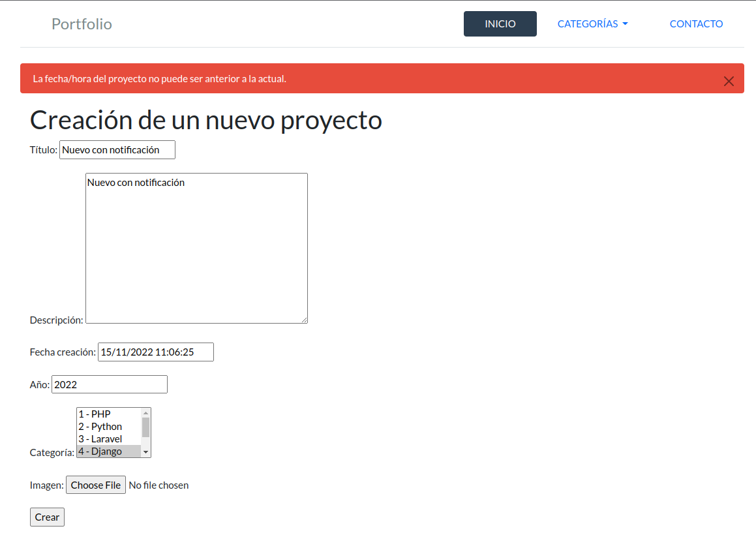The width and height of the screenshot is (756, 535).
Task: Focus the Descripción text area
Action: coord(196,248)
